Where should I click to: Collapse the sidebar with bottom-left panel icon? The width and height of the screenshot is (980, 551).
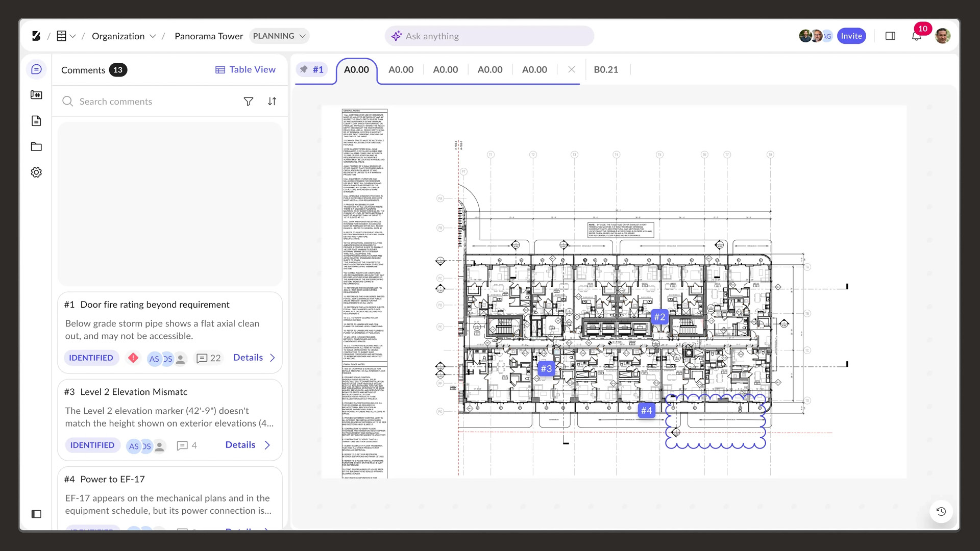coord(36,514)
